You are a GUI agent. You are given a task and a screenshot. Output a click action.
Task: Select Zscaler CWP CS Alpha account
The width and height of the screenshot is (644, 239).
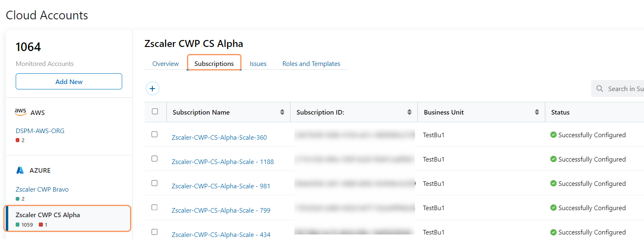point(69,219)
